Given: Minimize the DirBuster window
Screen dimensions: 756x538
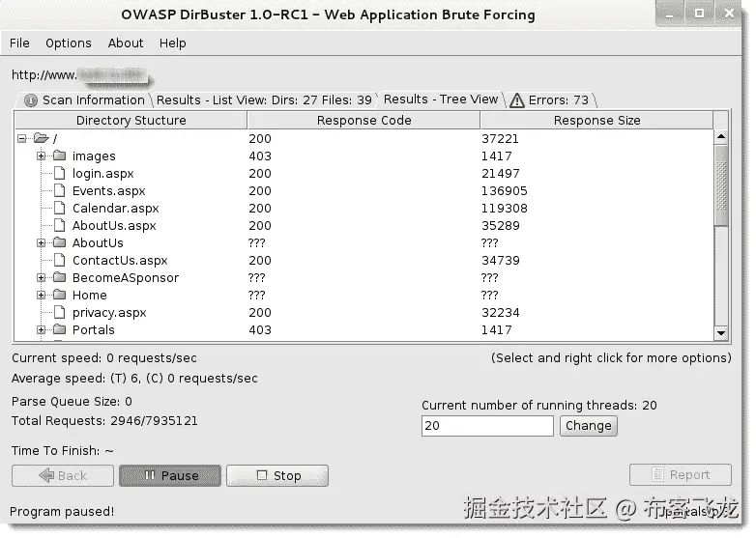Looking at the screenshot, I should point(670,14).
